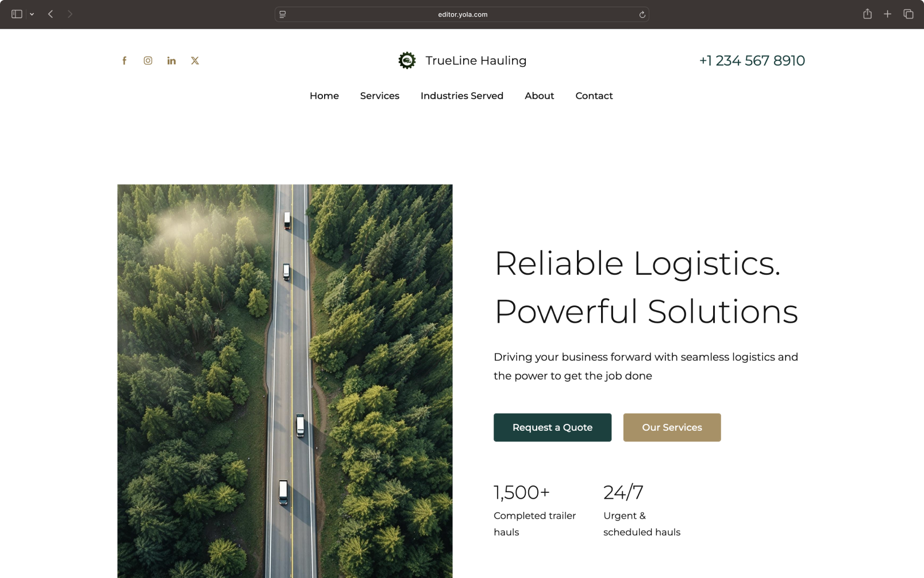Open the Instagram social icon
Image resolution: width=924 pixels, height=578 pixels.
point(148,60)
